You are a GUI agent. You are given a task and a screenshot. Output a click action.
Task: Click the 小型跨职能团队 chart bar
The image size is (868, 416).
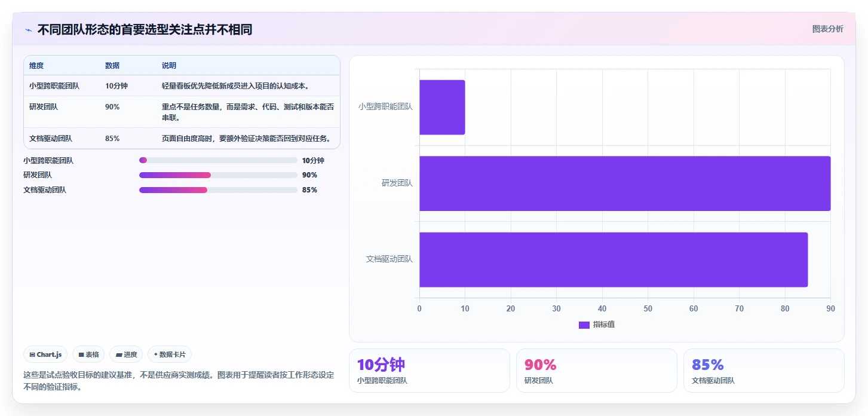coord(442,107)
